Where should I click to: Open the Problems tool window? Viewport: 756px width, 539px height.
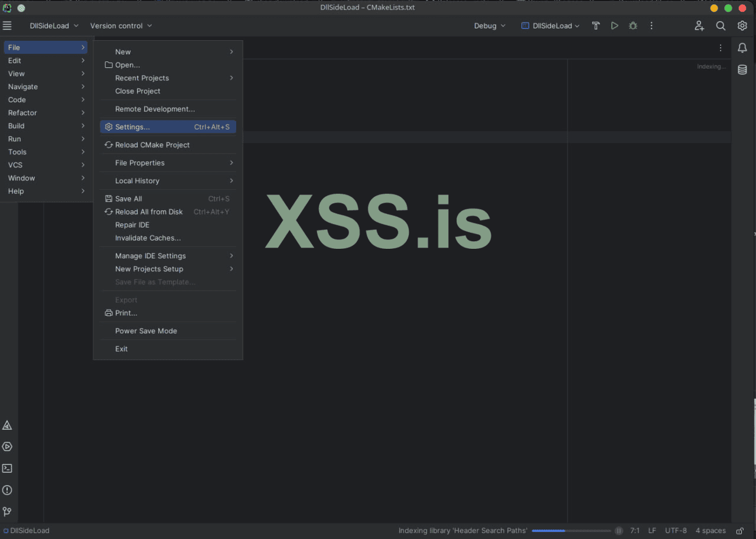click(7, 490)
